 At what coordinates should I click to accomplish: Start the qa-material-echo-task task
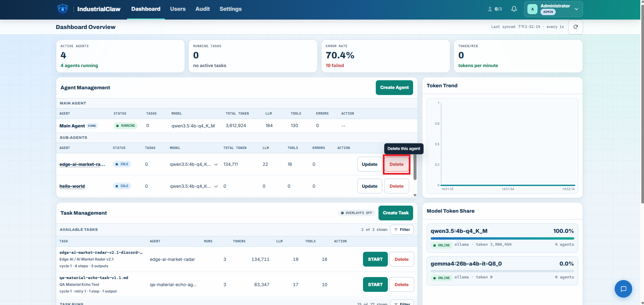pos(375,285)
